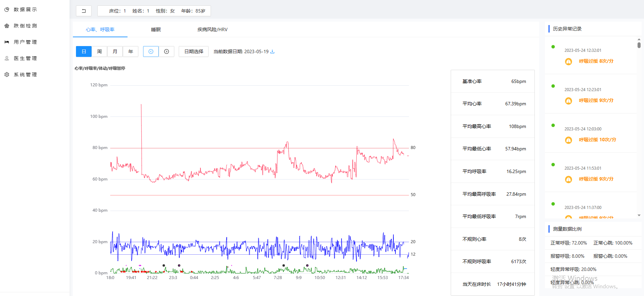Image resolution: width=644 pixels, height=296 pixels.
Task: Click the patient info 床位: 1 bar
Action: pos(154,11)
